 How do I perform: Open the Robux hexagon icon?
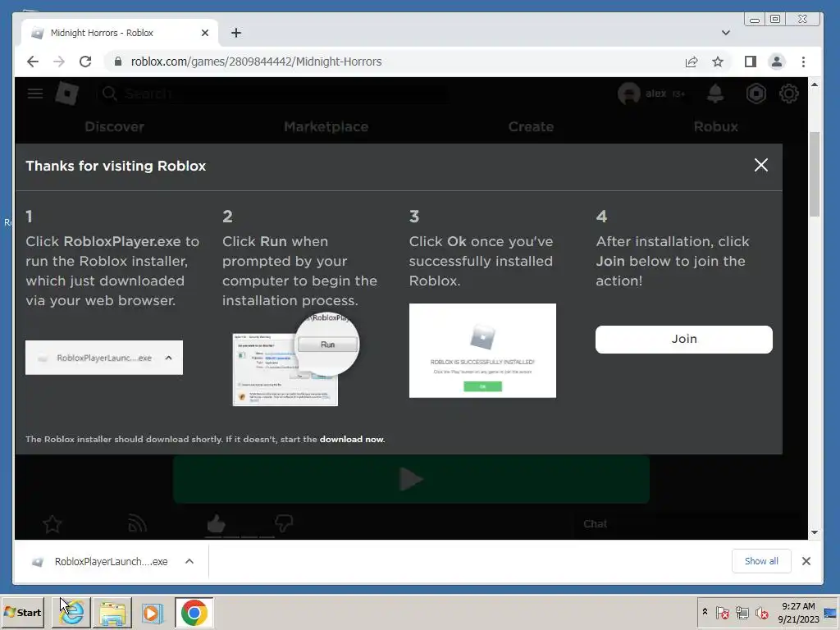click(756, 94)
